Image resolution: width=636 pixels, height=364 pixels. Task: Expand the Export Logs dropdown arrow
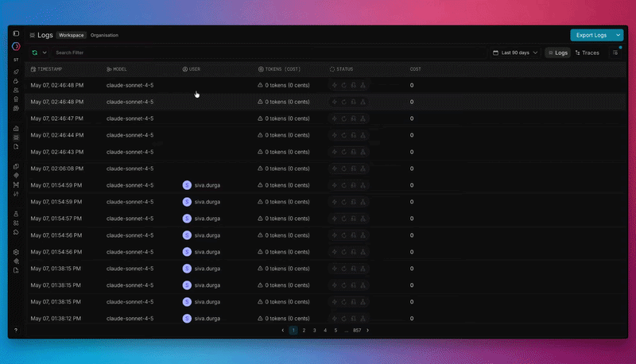coord(619,35)
